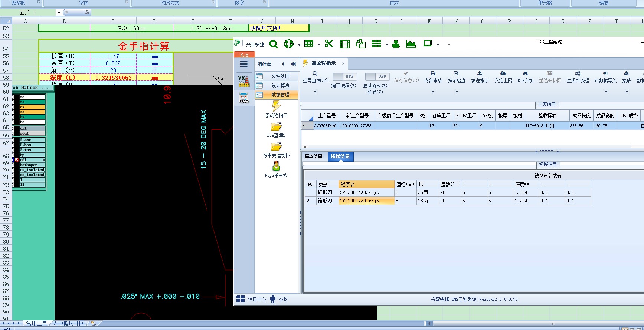This screenshot has width=644, height=330.
Task: Click the green user person icon
Action: click(x=396, y=44)
